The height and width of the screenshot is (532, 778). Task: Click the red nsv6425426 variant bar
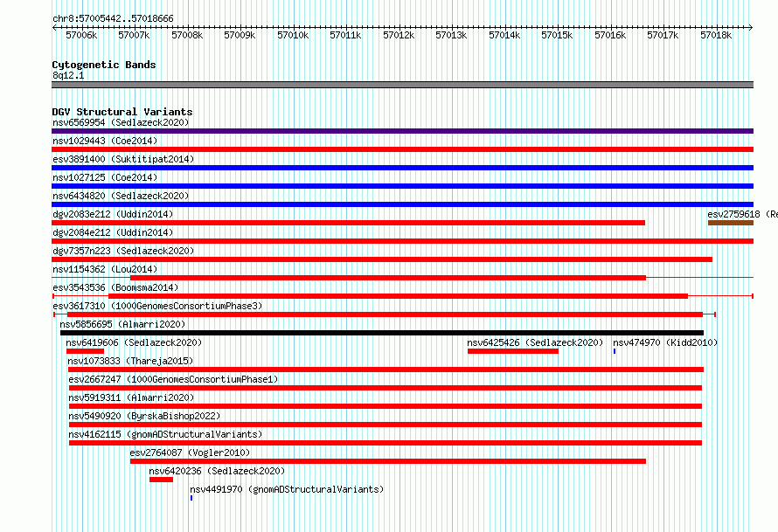click(x=513, y=351)
